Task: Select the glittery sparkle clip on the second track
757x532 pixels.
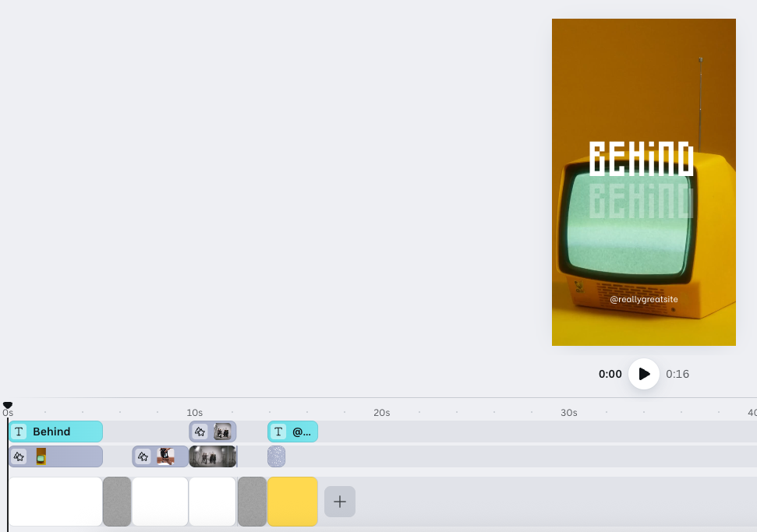Action: click(277, 456)
